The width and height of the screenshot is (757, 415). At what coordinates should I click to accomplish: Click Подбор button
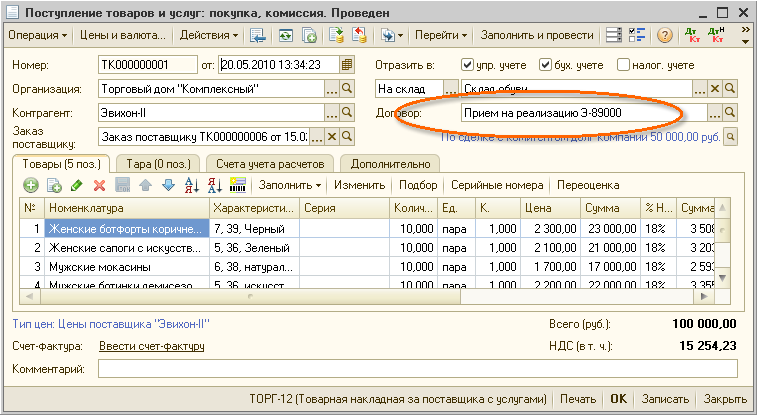tap(418, 185)
